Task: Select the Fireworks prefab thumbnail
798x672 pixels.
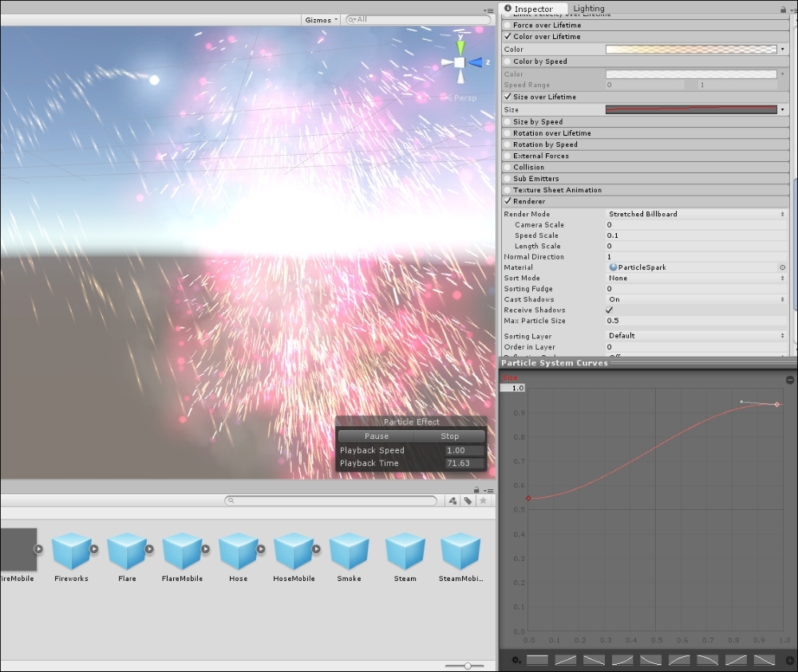Action: 70,551
